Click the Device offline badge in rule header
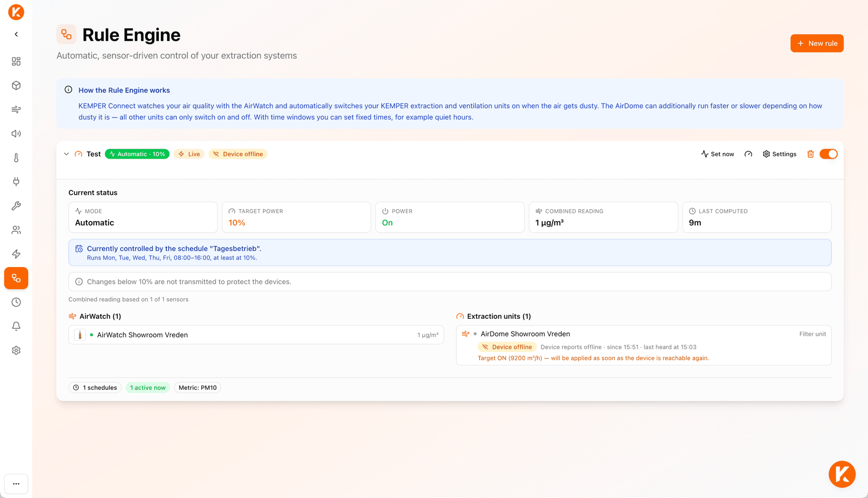This screenshot has height=498, width=868. [238, 154]
